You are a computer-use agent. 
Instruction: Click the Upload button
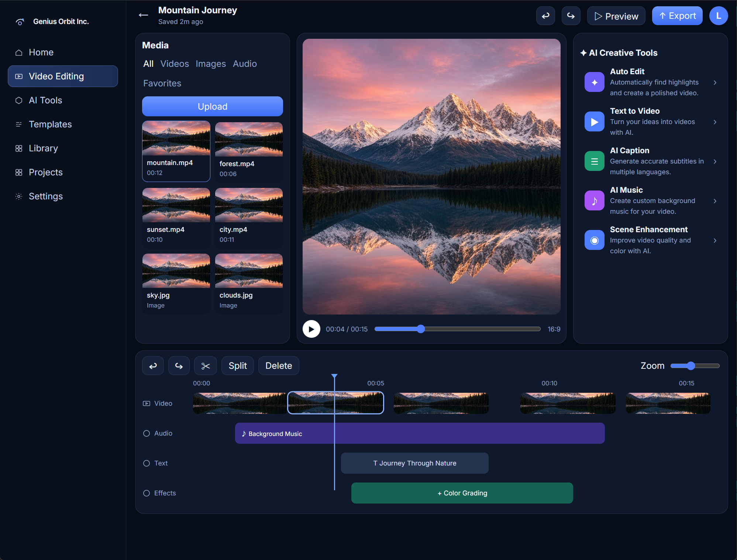(x=213, y=106)
